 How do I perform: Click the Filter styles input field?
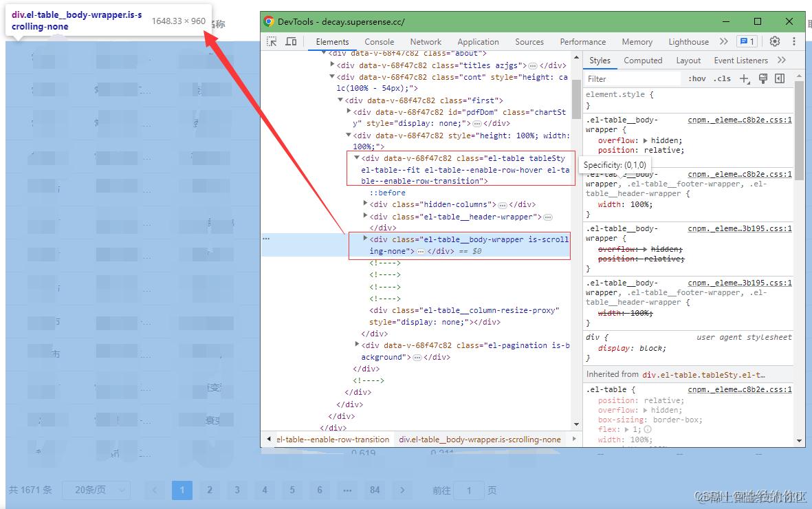[633, 79]
